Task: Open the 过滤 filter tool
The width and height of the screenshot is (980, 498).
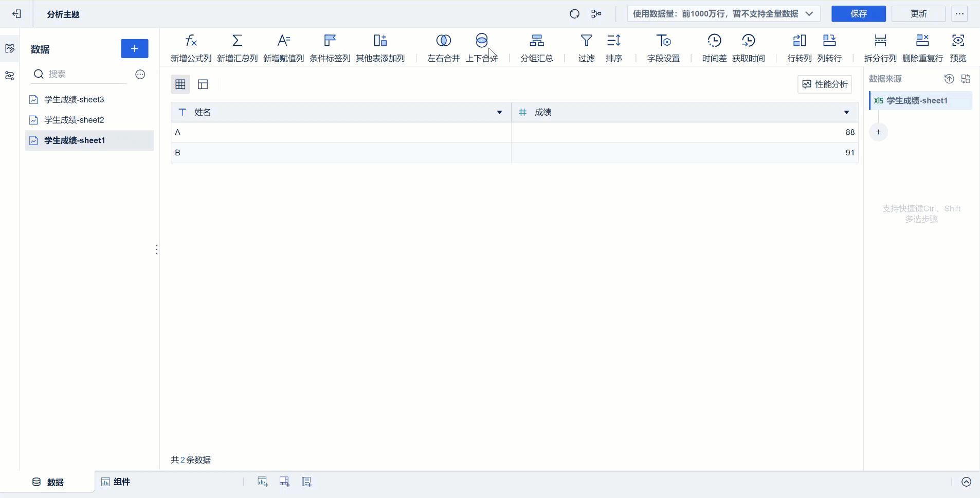Action: [x=587, y=47]
